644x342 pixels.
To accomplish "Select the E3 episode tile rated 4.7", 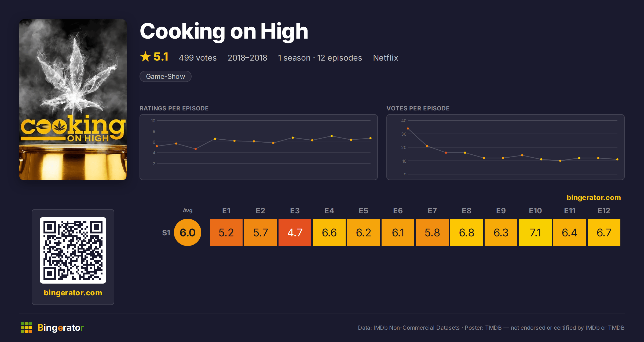I will click(x=295, y=232).
